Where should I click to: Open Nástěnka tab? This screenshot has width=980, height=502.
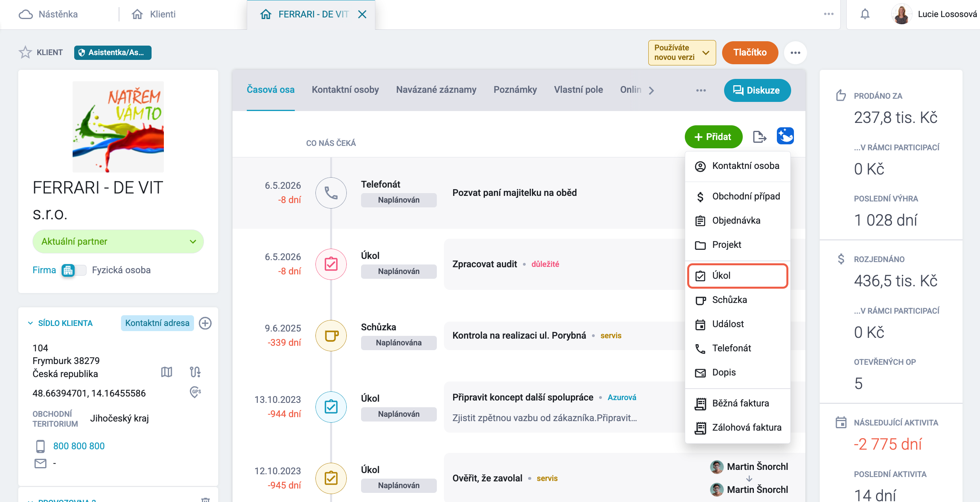tap(48, 14)
